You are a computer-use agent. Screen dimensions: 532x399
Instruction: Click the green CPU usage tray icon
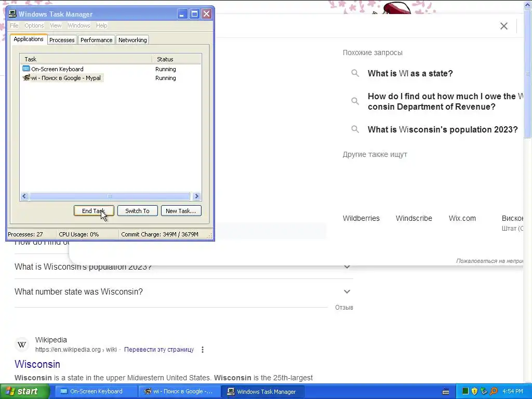(x=465, y=391)
